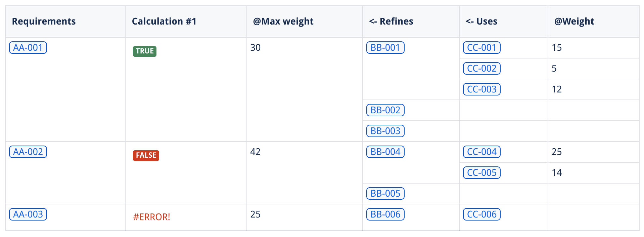Screen dimensions: 644x237
Task: Open the AA-003 requirement link
Action: [28, 214]
